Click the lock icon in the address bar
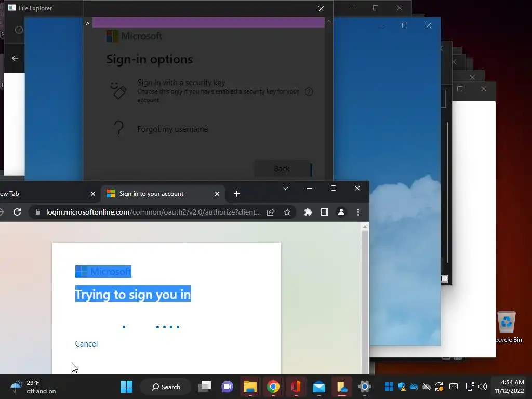This screenshot has height=399, width=532. pyautogui.click(x=37, y=212)
